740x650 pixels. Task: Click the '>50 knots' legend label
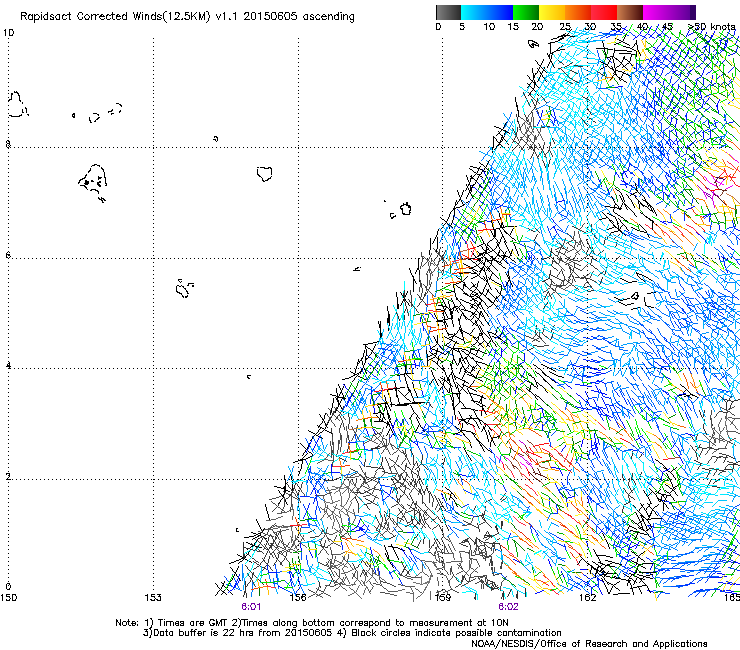click(711, 26)
